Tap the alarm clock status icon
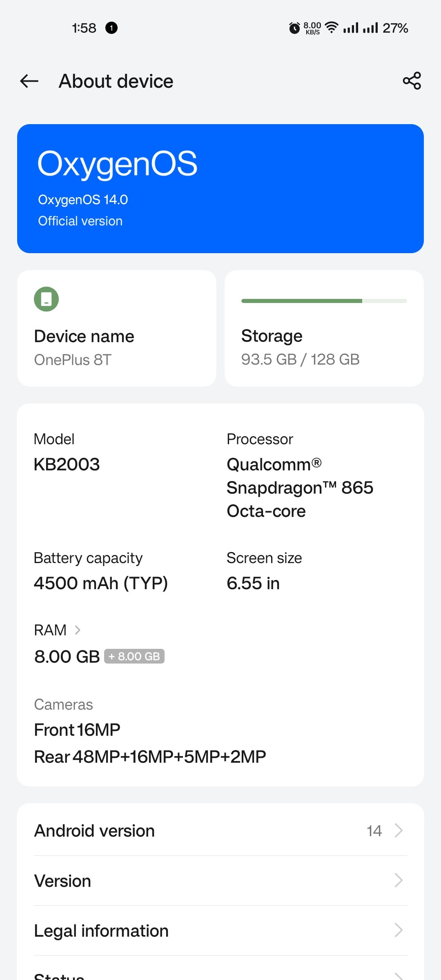 pyautogui.click(x=294, y=28)
